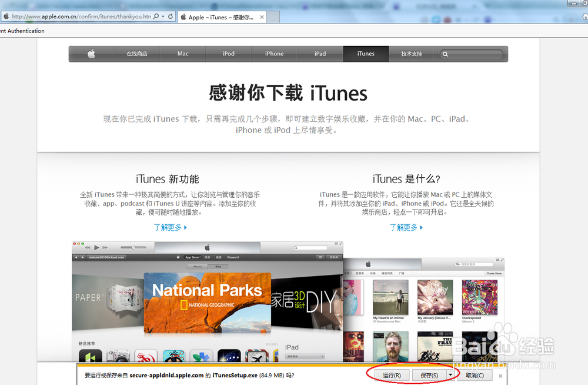Click the browser address bar URL
The image size is (588, 385).
[x=81, y=16]
